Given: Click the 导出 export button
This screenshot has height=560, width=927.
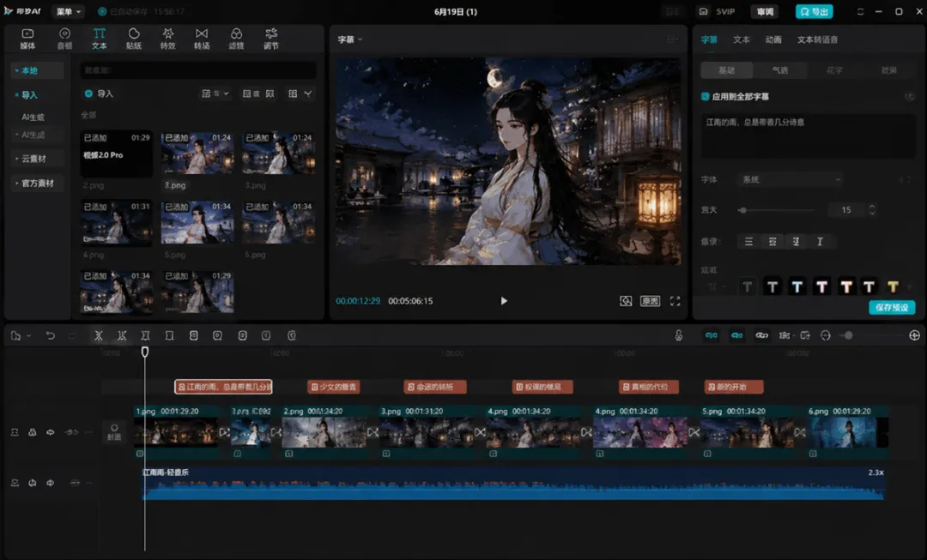Looking at the screenshot, I should pos(814,12).
